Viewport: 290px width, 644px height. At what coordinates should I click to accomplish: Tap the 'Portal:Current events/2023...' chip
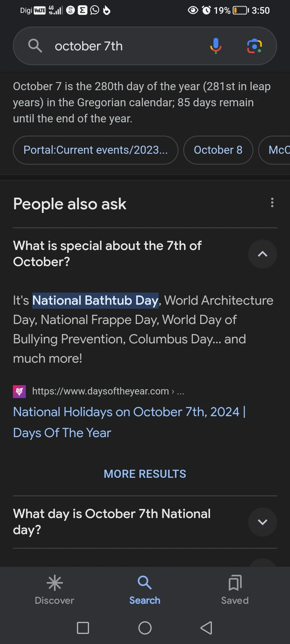point(95,150)
